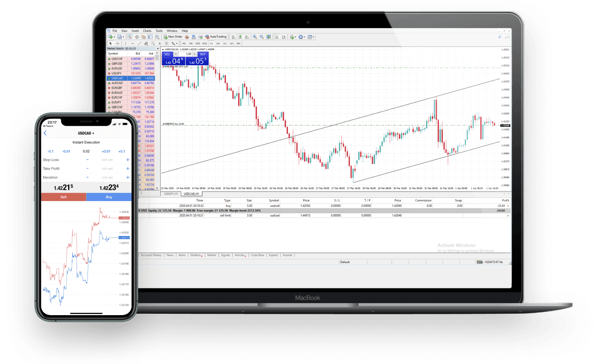Switch chart to M15 timeframe
607x364 pixels.
pyautogui.click(x=198, y=44)
